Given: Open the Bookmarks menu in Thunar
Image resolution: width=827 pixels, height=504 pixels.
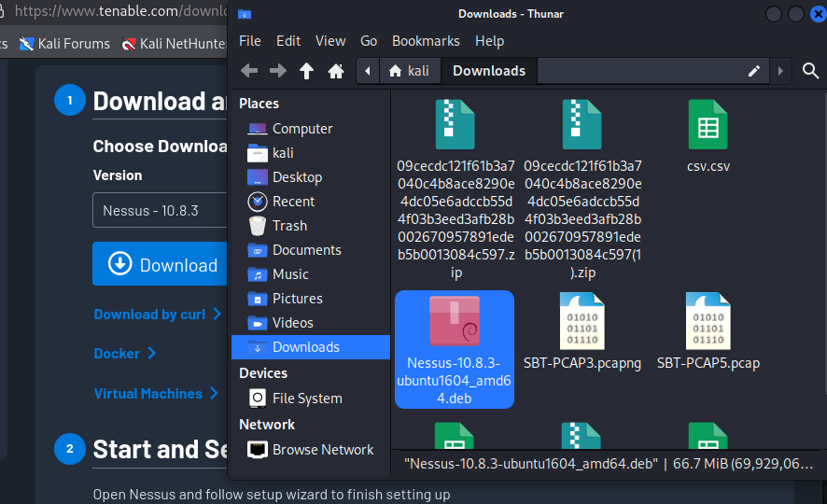Looking at the screenshot, I should coord(427,41).
